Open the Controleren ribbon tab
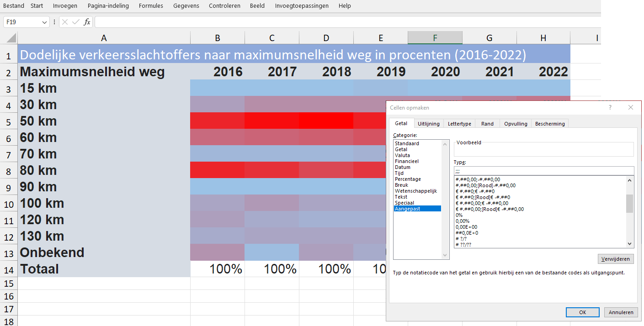644x326 pixels. point(224,6)
